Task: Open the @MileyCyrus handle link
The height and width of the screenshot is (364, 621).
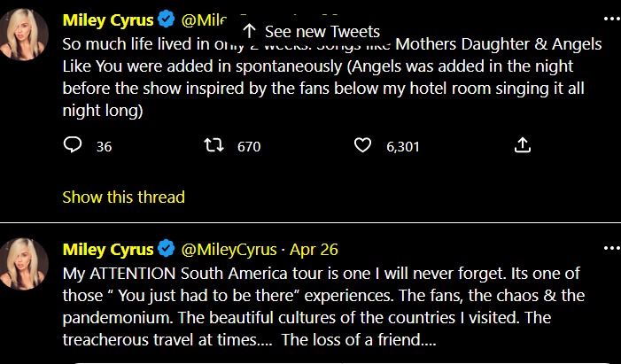Action: pyautogui.click(x=229, y=249)
